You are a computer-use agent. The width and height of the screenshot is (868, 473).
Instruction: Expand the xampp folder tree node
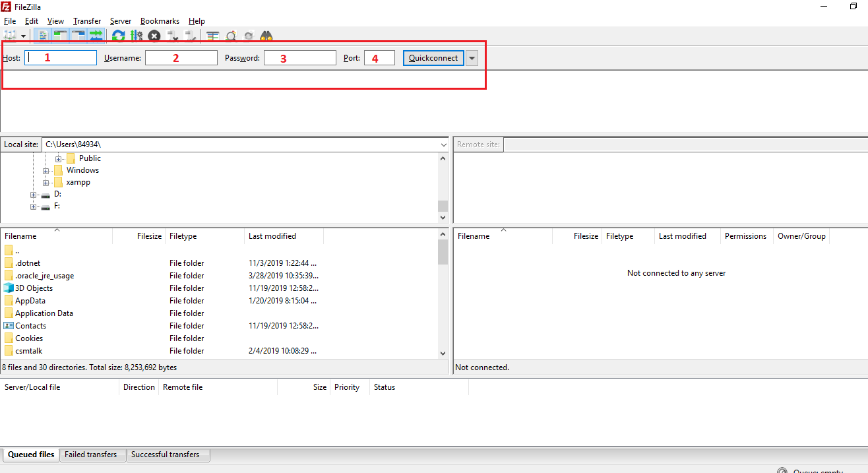click(x=46, y=183)
